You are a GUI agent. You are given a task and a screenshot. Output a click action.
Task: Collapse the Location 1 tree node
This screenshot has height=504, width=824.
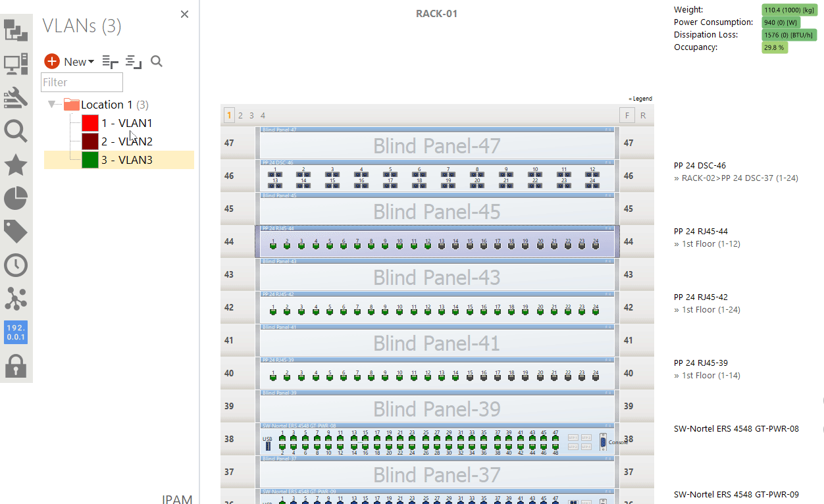pos(52,105)
